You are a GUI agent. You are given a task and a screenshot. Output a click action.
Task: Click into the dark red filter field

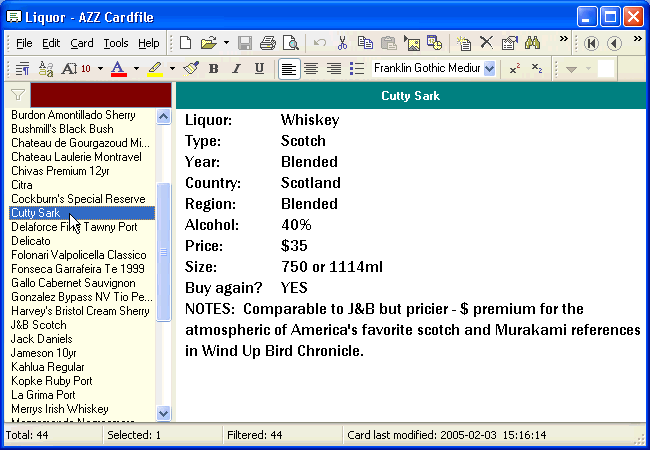101,95
